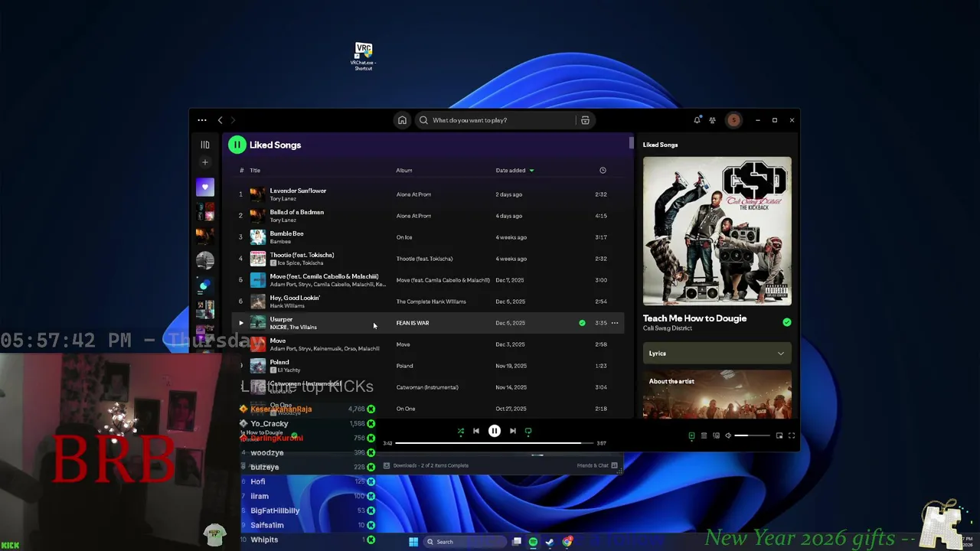
Task: Sort by Title column header
Action: coord(255,171)
